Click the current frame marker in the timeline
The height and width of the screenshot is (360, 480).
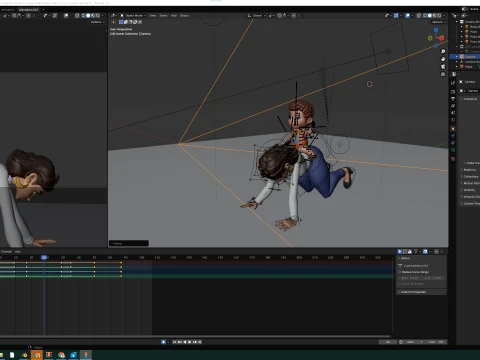click(x=44, y=257)
